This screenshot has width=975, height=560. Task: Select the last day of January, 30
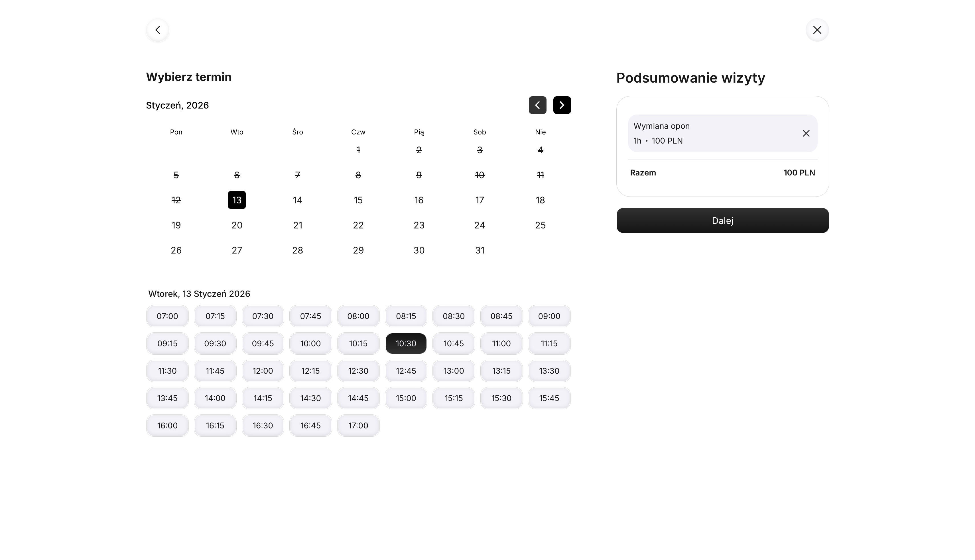tap(419, 250)
